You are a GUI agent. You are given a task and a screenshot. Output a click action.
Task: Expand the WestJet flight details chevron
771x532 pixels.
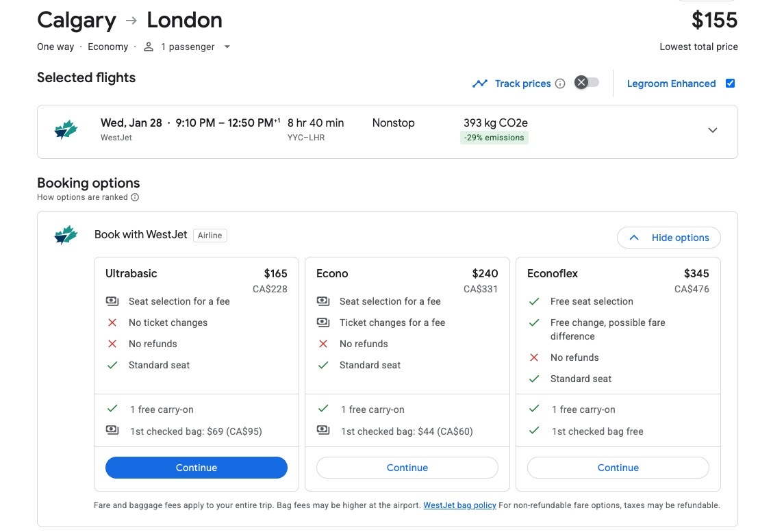pyautogui.click(x=712, y=130)
